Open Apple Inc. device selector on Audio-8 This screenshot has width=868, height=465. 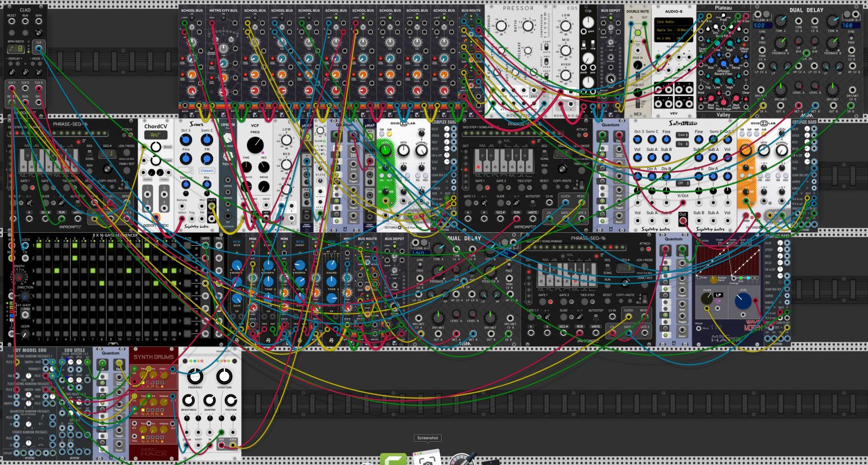point(674,30)
